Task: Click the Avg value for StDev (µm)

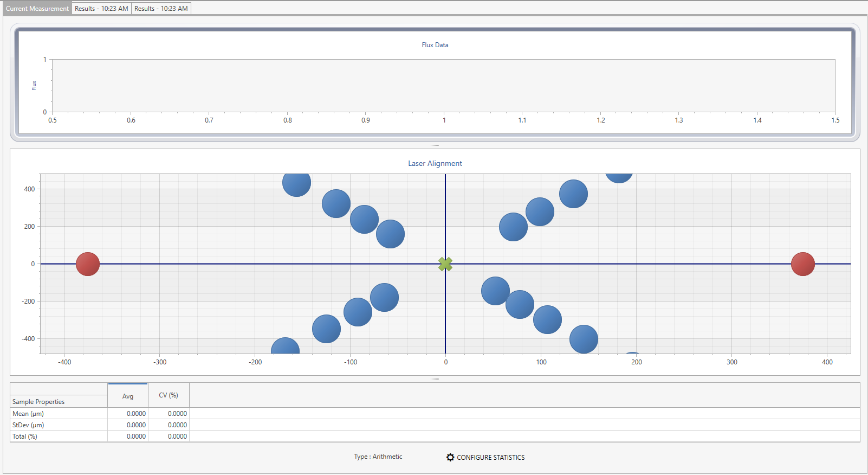Action: tap(128, 425)
